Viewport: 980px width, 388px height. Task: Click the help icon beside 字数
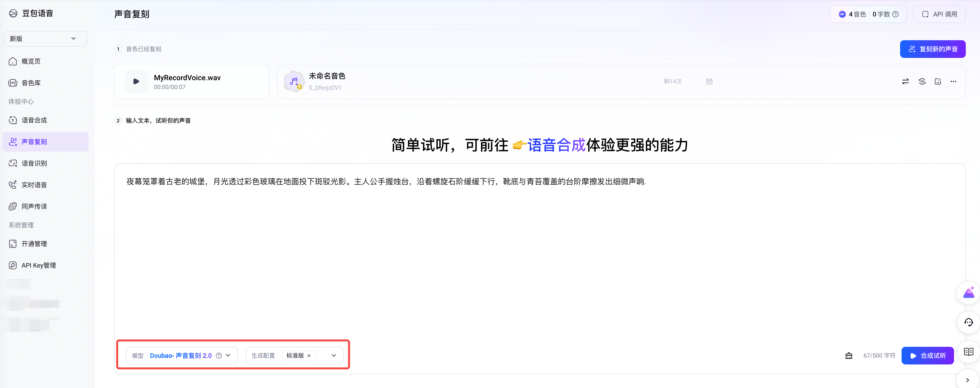point(895,14)
